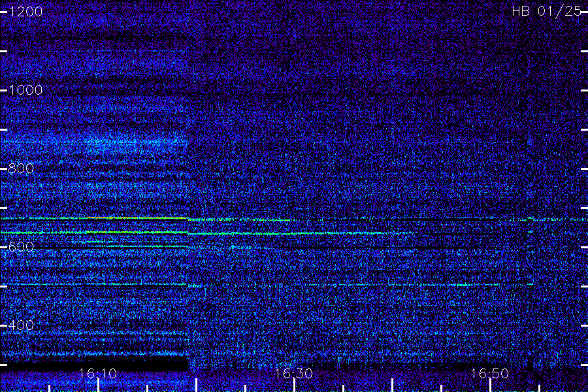The image size is (588, 392).
Task: Select the 16:30 time axis label
Action: tap(293, 374)
